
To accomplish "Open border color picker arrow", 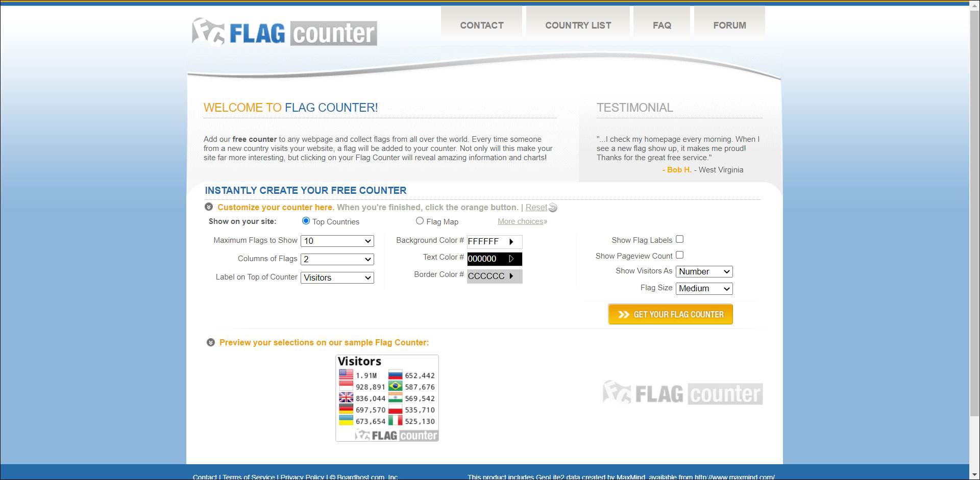I will click(511, 276).
